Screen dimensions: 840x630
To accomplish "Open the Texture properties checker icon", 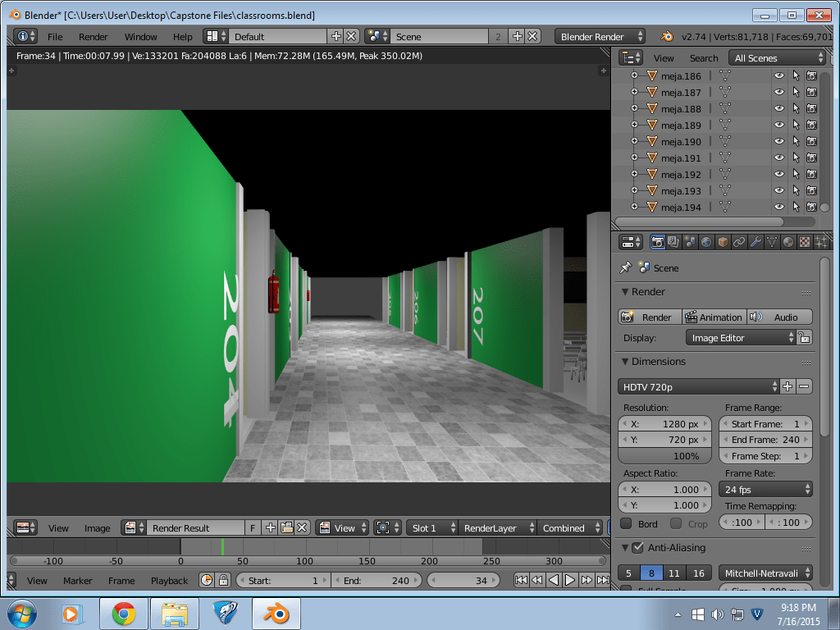I will click(803, 241).
